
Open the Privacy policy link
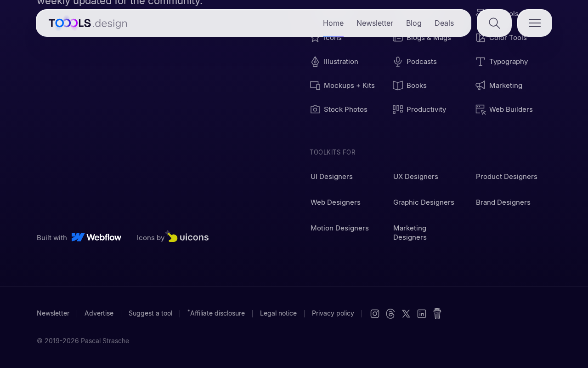coord(333,313)
